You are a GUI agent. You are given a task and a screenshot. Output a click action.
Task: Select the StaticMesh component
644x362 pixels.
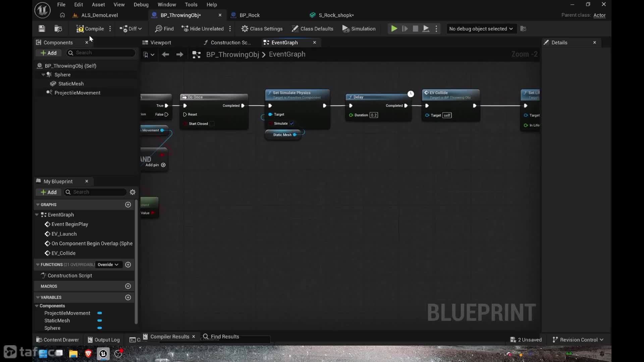[71, 84]
